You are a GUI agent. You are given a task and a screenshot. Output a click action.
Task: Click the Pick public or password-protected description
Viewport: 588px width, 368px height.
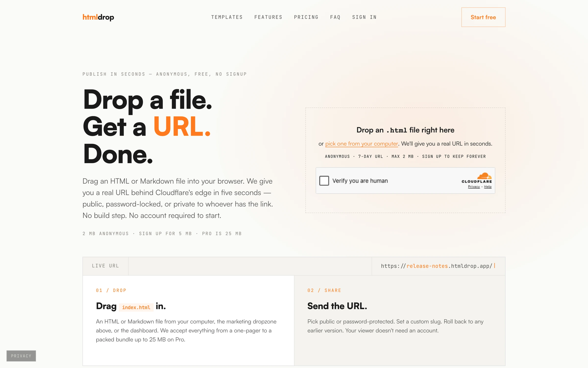click(x=395, y=326)
